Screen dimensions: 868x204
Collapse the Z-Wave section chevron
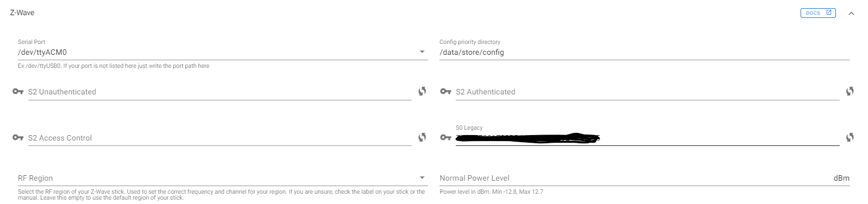(851, 14)
